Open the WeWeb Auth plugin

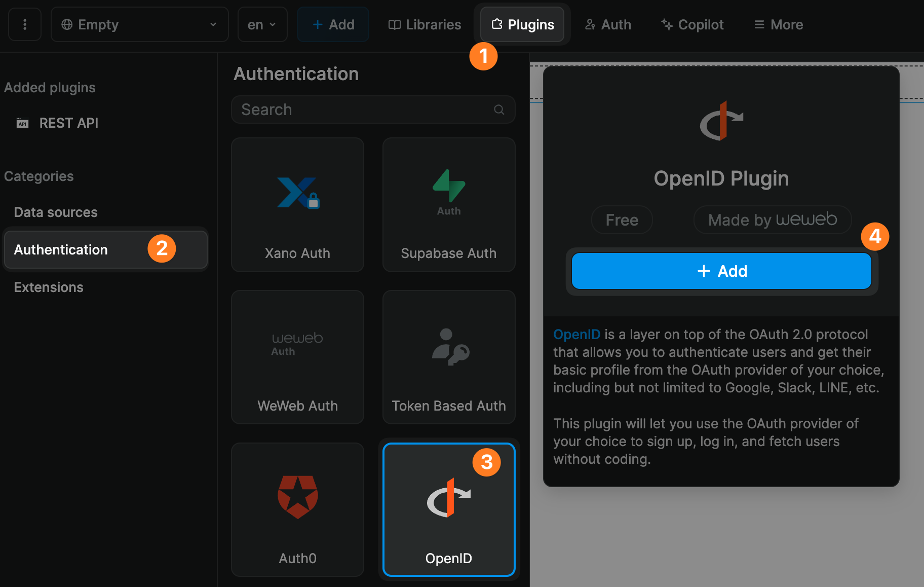[297, 357]
